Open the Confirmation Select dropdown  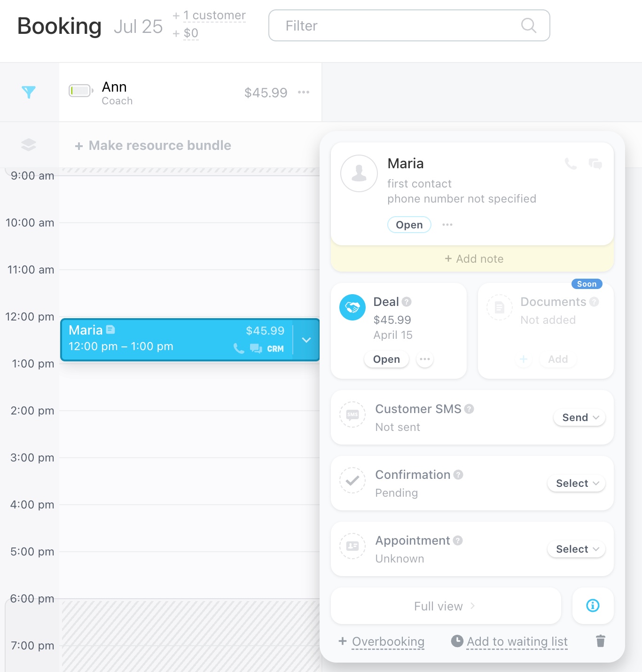click(577, 483)
